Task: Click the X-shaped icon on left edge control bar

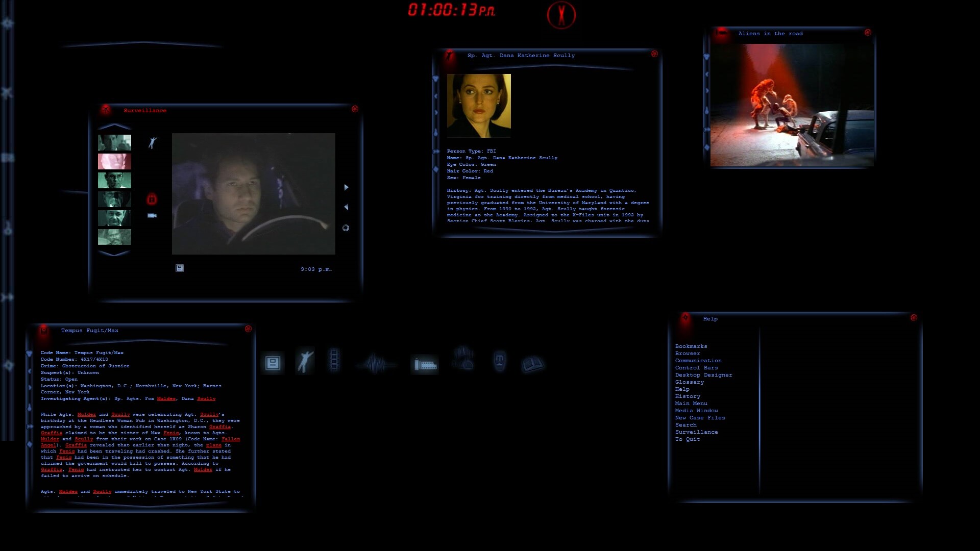Action: tap(7, 92)
